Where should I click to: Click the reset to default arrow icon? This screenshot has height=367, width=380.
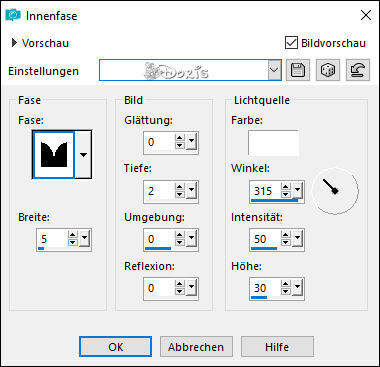(x=358, y=70)
